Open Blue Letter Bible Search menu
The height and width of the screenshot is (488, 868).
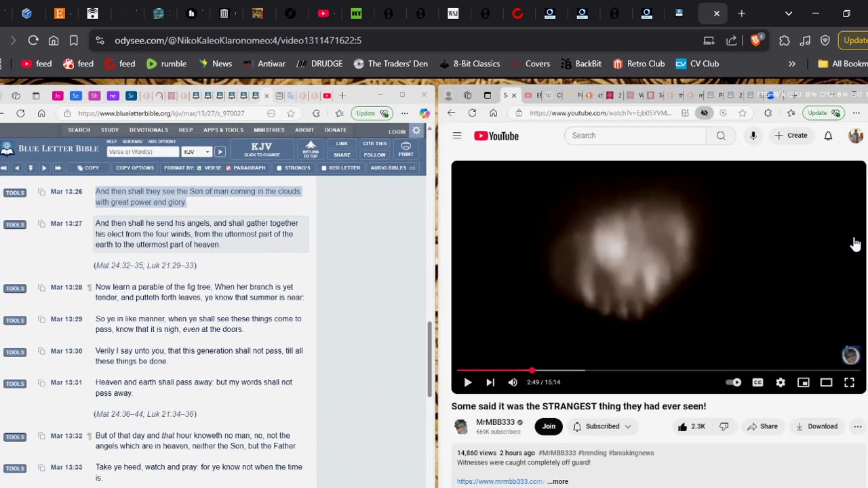[79, 130]
